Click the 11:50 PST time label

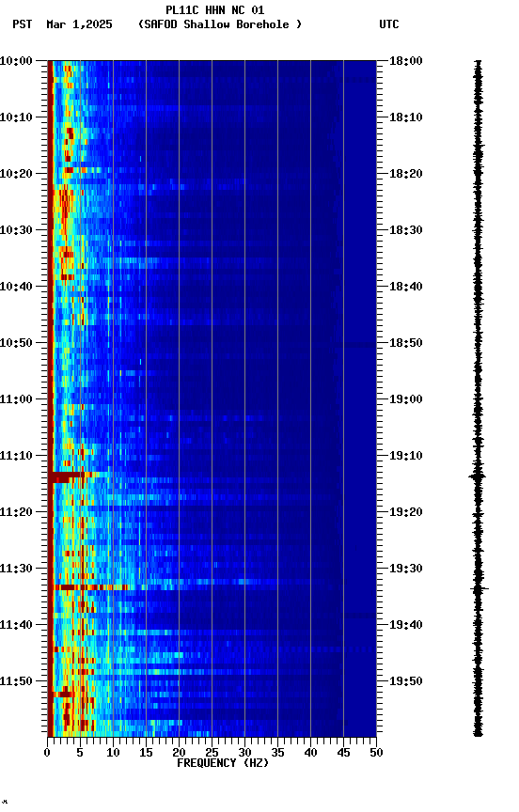tap(16, 681)
